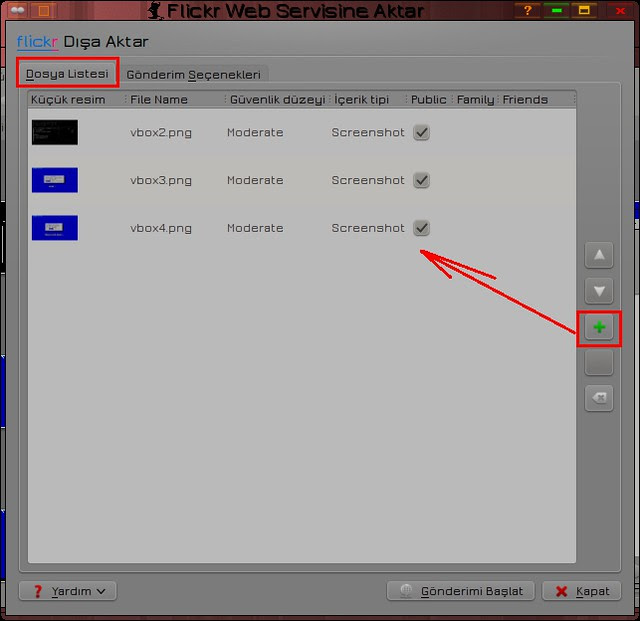Open the flickr logo link
640x621 pixels.
pos(37,42)
